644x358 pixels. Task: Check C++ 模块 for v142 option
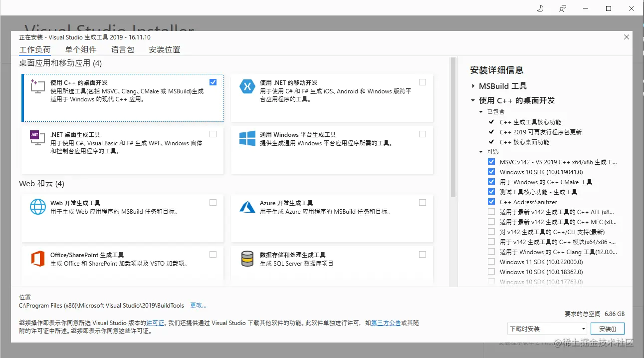click(491, 242)
